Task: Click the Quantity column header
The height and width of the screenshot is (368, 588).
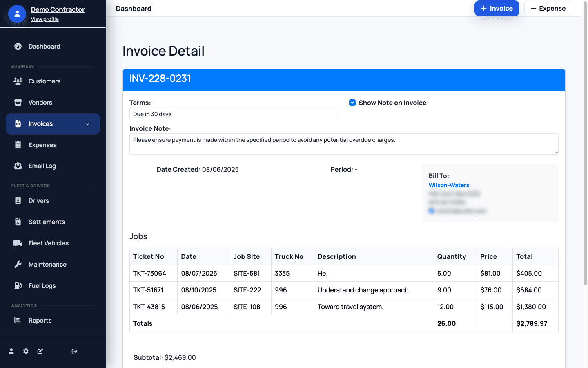Action: (x=455, y=256)
